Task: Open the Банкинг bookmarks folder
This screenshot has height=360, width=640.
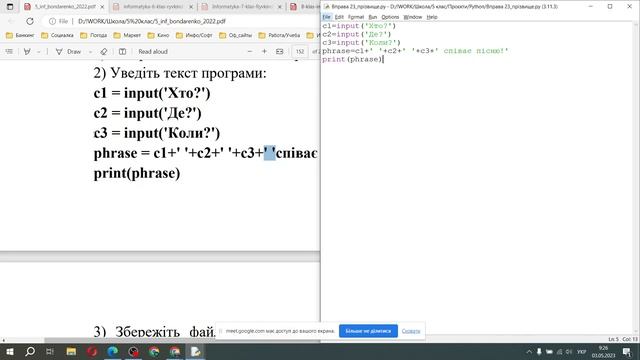Action: pos(20,36)
